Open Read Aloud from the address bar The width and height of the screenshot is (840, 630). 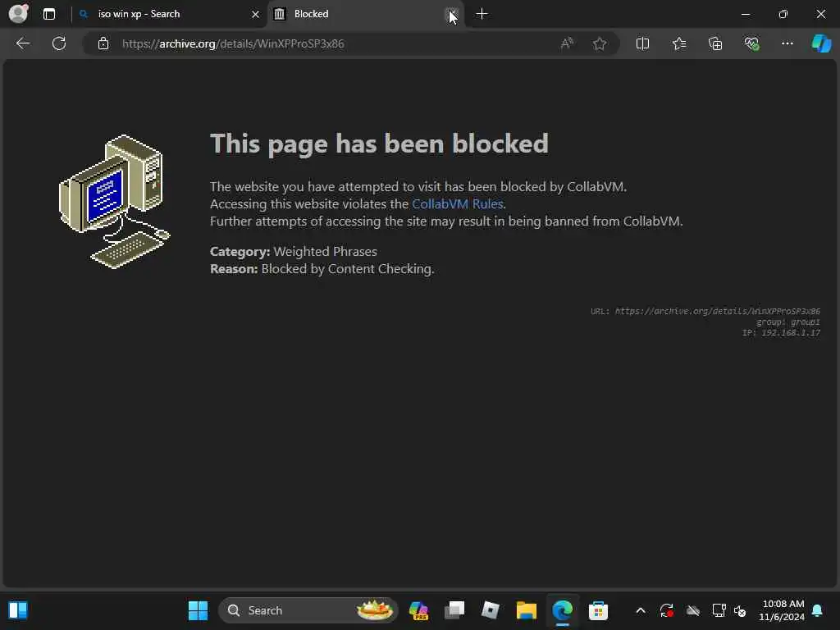567,43
